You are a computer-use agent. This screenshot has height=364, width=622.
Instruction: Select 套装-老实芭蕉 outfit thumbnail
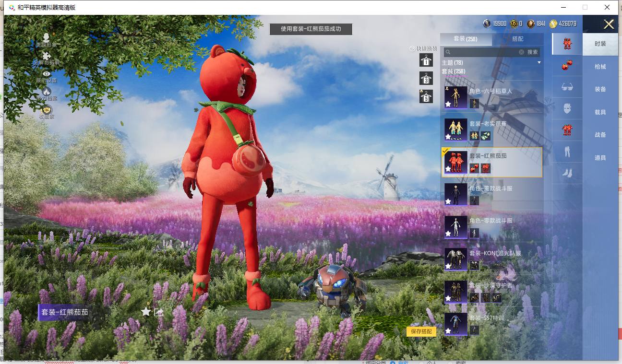coord(455,129)
